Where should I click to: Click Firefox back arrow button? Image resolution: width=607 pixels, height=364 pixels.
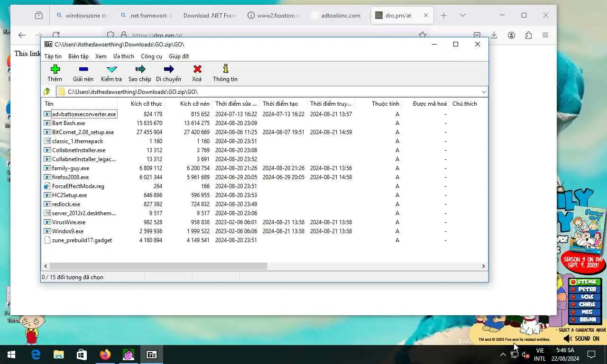coord(22,35)
